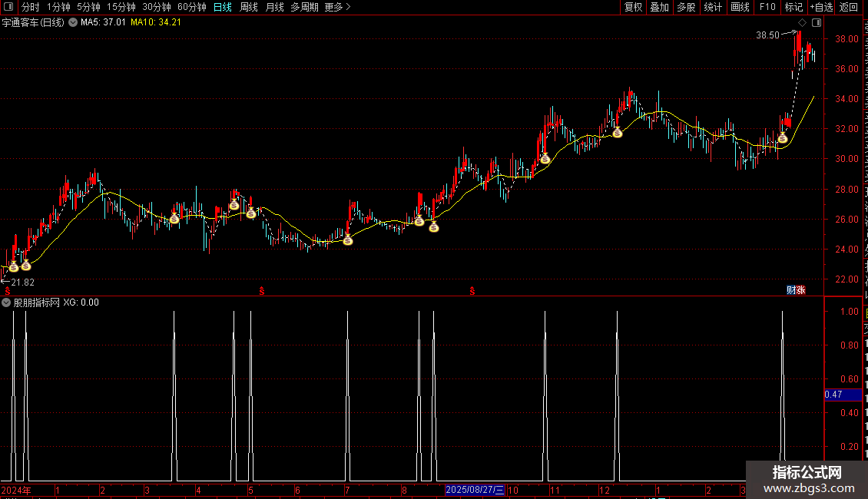Click the blue 0.47 value marker on the indicator axis
The width and height of the screenshot is (868, 499).
(x=843, y=395)
